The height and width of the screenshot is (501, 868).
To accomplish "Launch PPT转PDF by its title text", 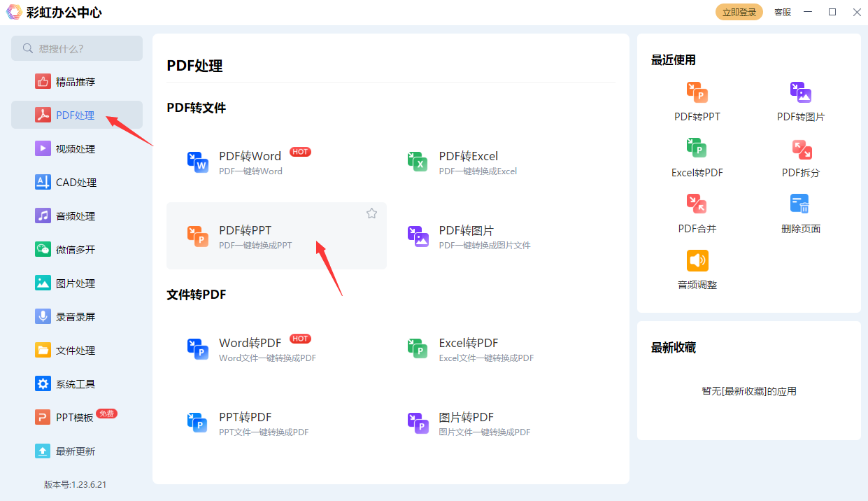I will click(245, 417).
